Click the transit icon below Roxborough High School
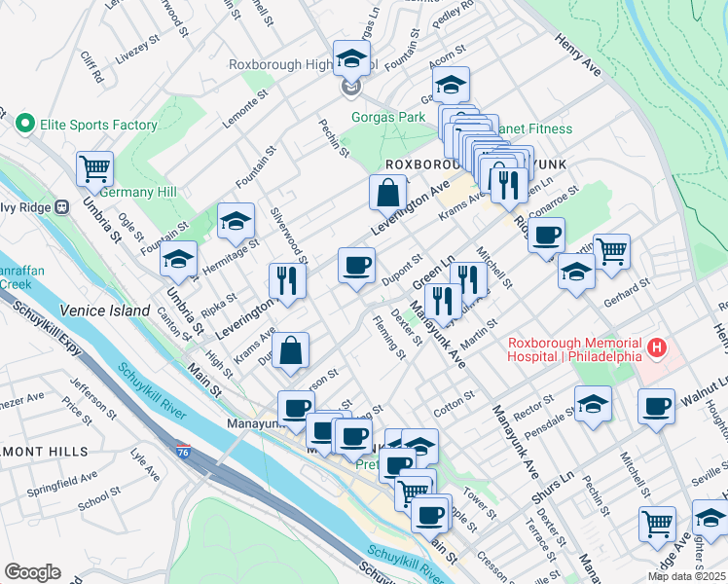728x584 pixels. (x=351, y=88)
